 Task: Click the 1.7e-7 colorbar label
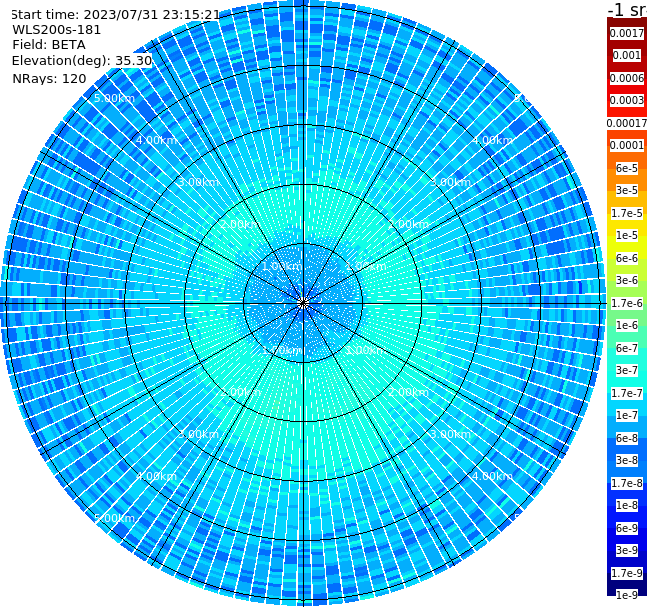pyautogui.click(x=627, y=393)
